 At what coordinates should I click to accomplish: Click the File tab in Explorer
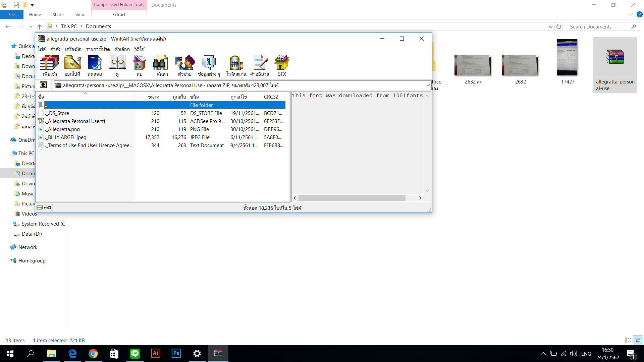pyautogui.click(x=11, y=14)
